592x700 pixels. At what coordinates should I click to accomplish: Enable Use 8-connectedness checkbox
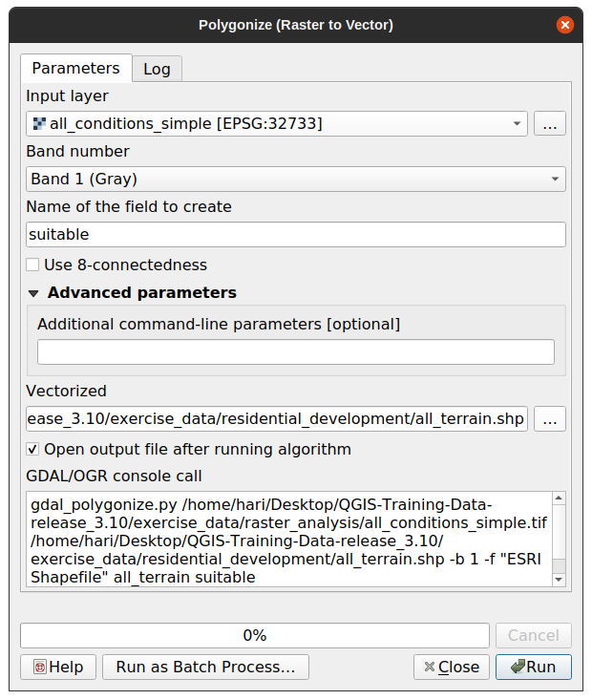[x=33, y=265]
